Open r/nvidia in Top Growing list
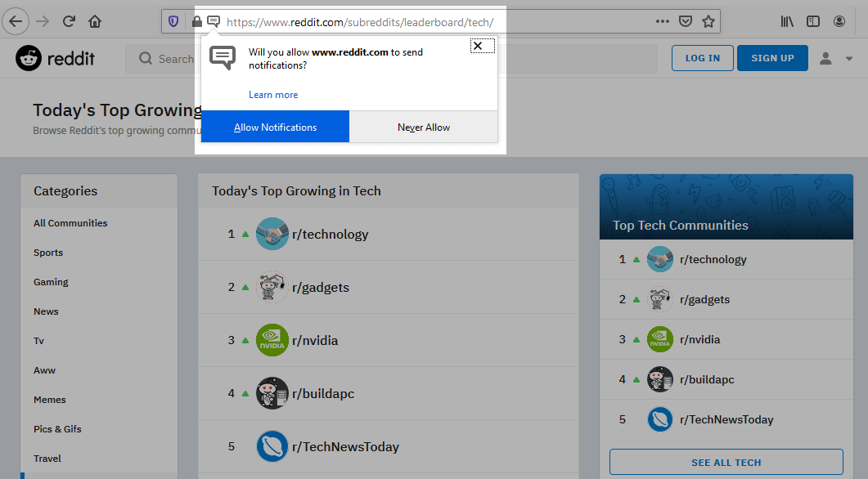 [x=315, y=340]
